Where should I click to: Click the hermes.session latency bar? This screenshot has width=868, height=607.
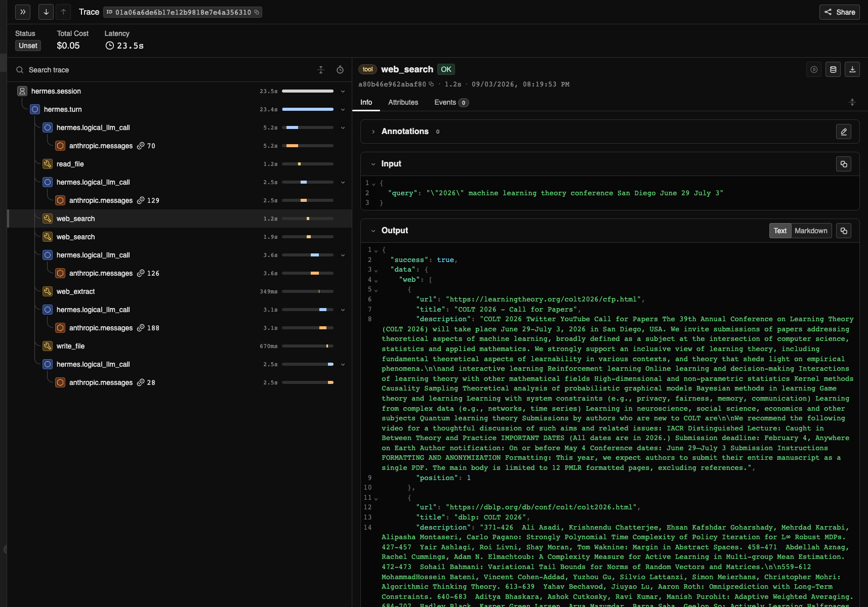pyautogui.click(x=308, y=91)
